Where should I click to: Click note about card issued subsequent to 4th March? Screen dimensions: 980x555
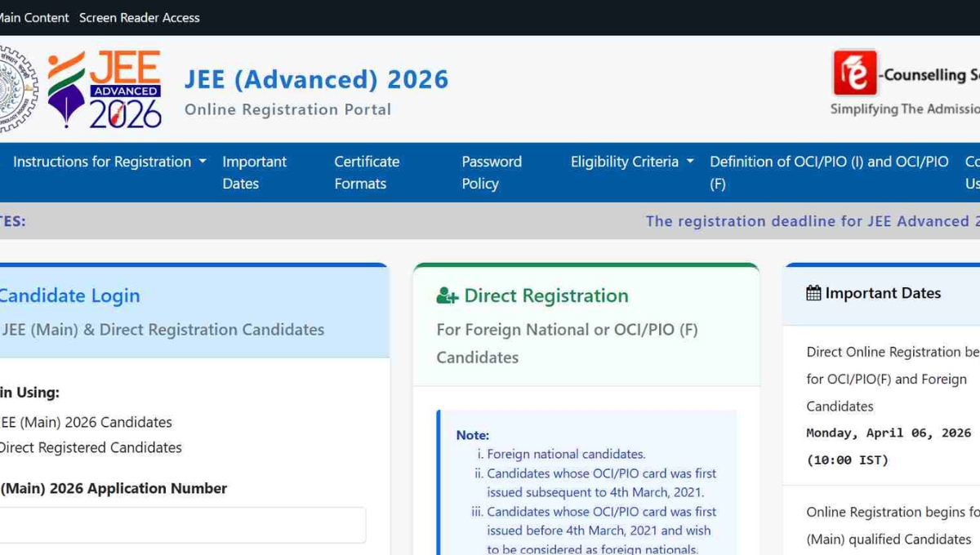[x=601, y=482]
